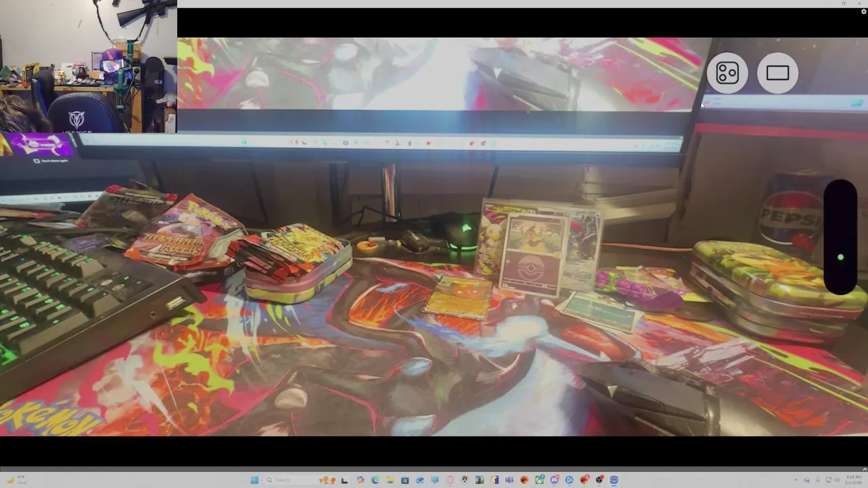The width and height of the screenshot is (868, 488).
Task: Click the rectangular aspect-ratio overlay button
Action: click(778, 73)
